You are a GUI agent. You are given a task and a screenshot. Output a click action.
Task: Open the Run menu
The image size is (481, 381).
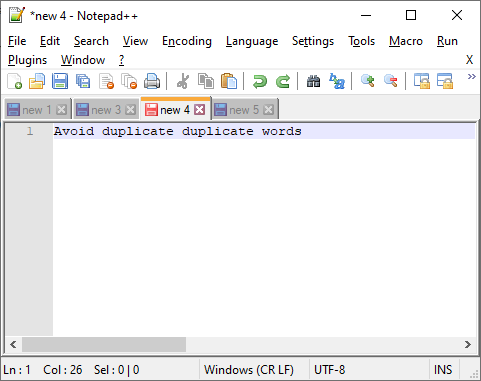447,41
